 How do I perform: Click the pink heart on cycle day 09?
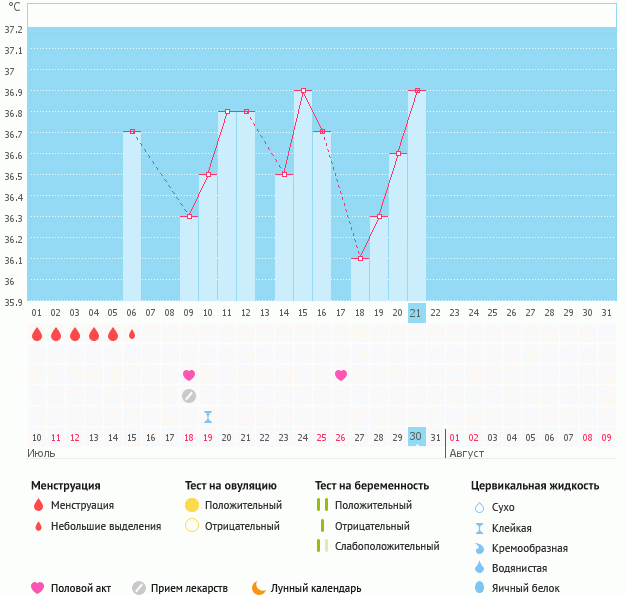tap(189, 375)
